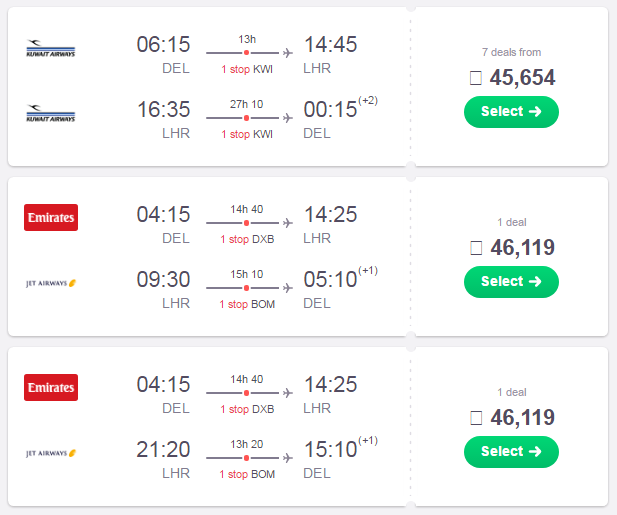Click the 06:15 DEL departure time

163,44
